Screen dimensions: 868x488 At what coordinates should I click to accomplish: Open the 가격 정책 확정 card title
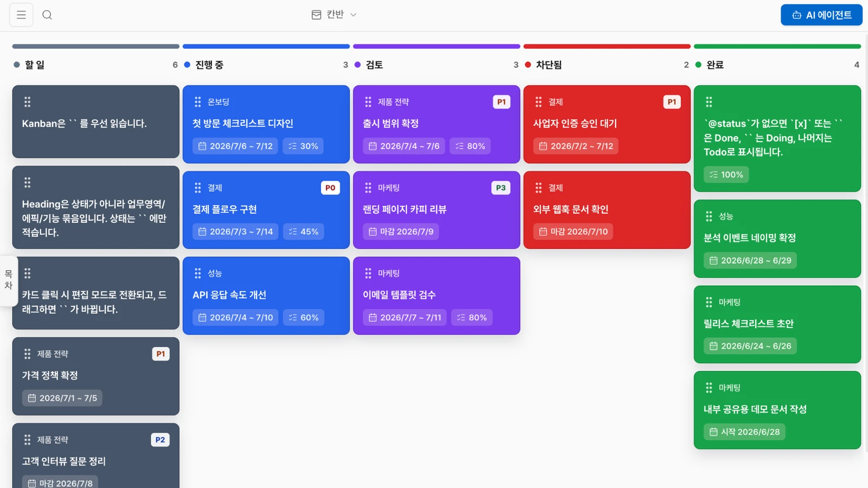click(50, 375)
